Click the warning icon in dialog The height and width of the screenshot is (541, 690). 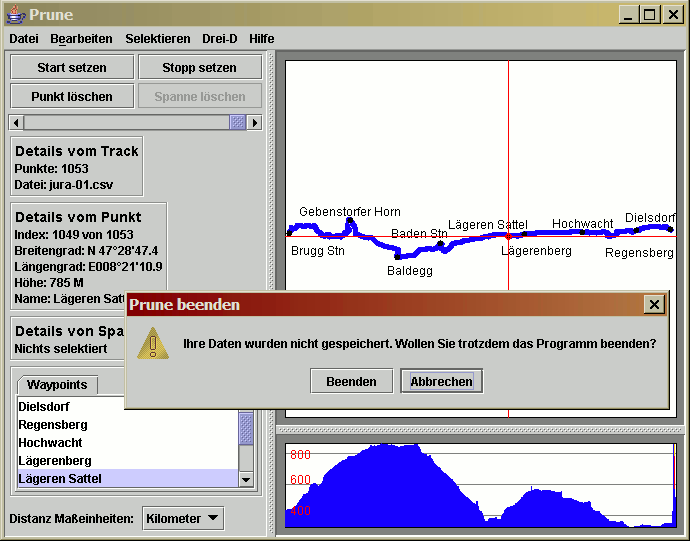coord(153,343)
